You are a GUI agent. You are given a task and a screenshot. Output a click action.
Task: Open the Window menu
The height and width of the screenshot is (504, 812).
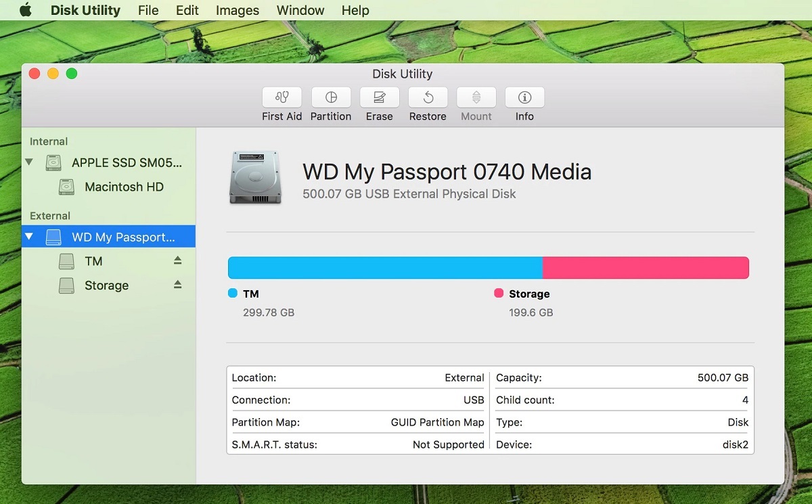pyautogui.click(x=300, y=10)
